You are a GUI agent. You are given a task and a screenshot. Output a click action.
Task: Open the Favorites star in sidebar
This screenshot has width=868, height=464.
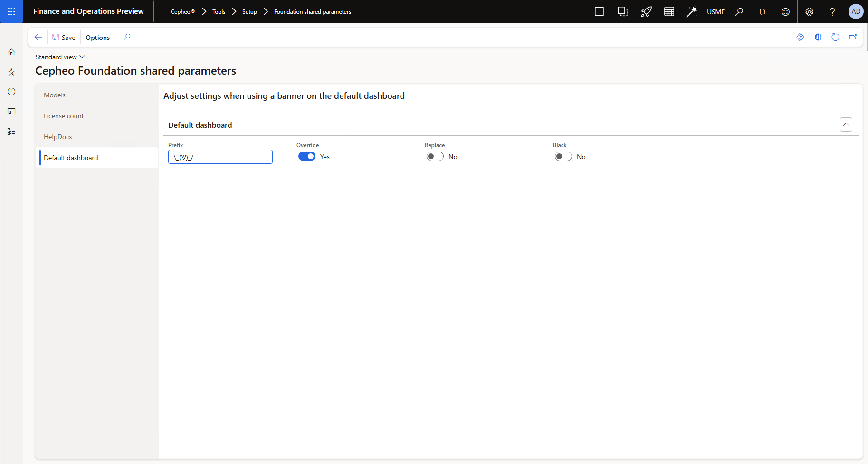point(11,72)
